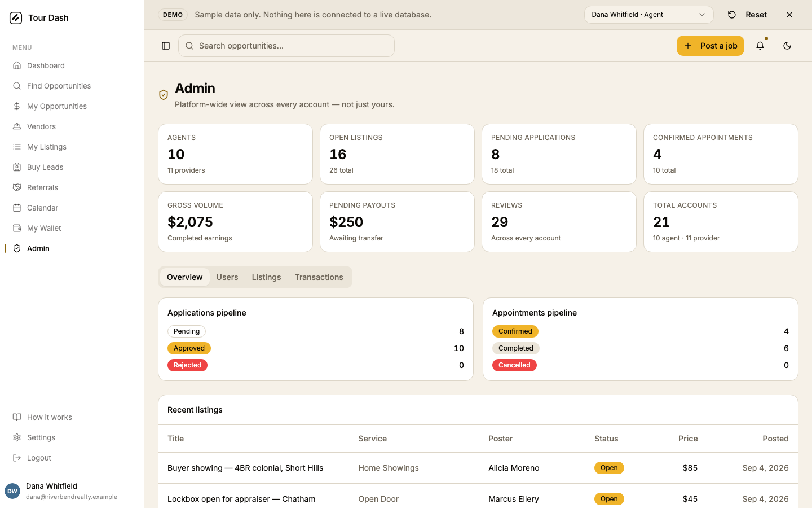Click the Confirmed appointments badge
Viewport: 812px width, 508px height.
[515, 331]
